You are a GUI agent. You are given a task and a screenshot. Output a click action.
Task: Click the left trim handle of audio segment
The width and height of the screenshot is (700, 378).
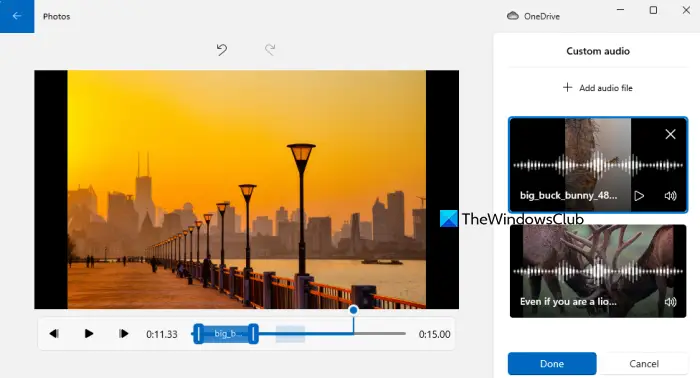click(198, 333)
